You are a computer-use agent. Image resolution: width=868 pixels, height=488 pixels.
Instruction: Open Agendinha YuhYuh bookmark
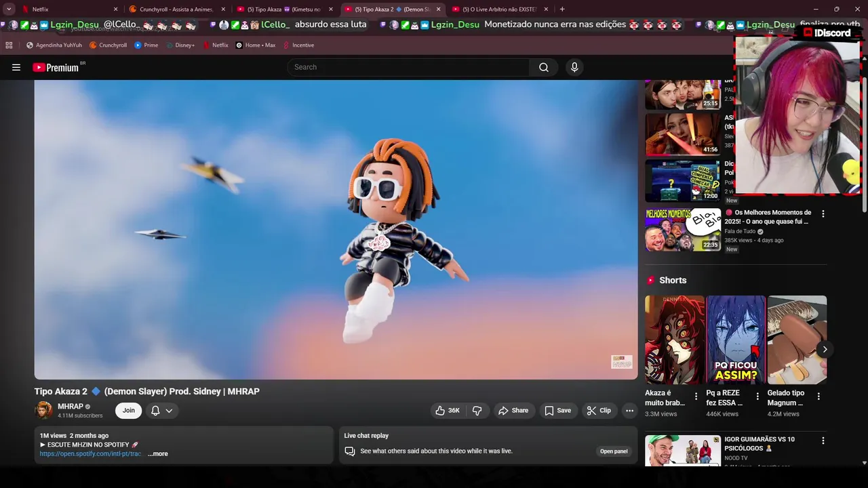(x=54, y=45)
